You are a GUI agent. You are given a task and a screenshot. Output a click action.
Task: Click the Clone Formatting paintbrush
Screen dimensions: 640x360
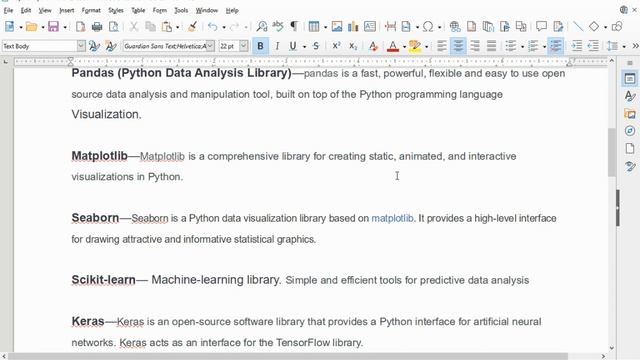(192, 27)
